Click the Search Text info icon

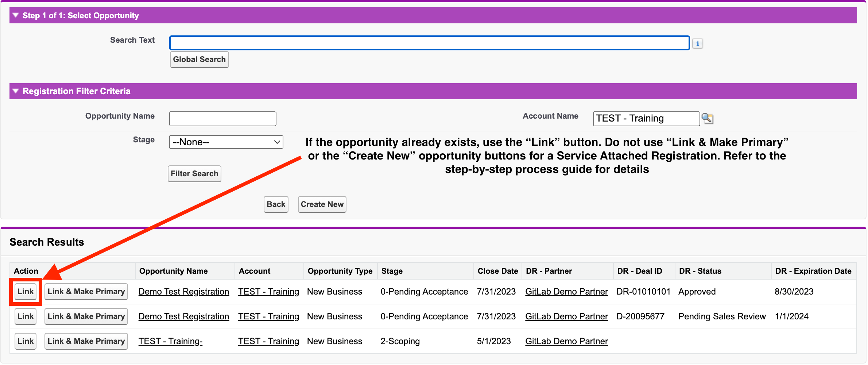(x=697, y=43)
